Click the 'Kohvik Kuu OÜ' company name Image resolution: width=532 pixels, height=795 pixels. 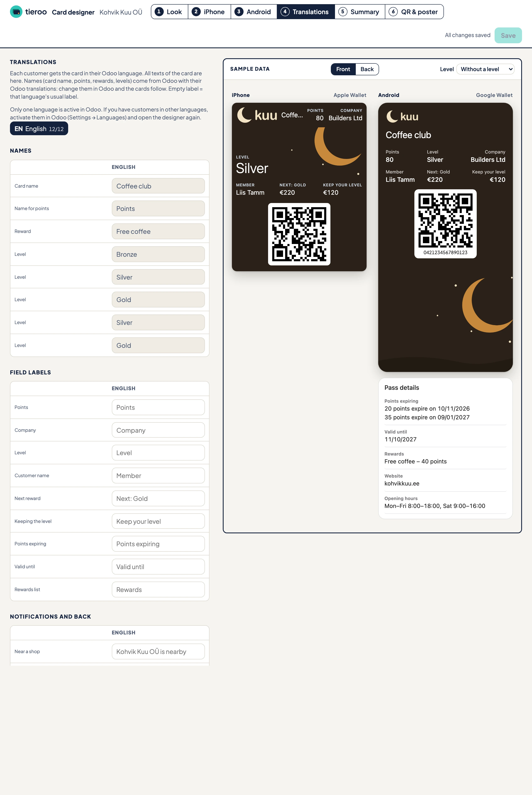[121, 12]
